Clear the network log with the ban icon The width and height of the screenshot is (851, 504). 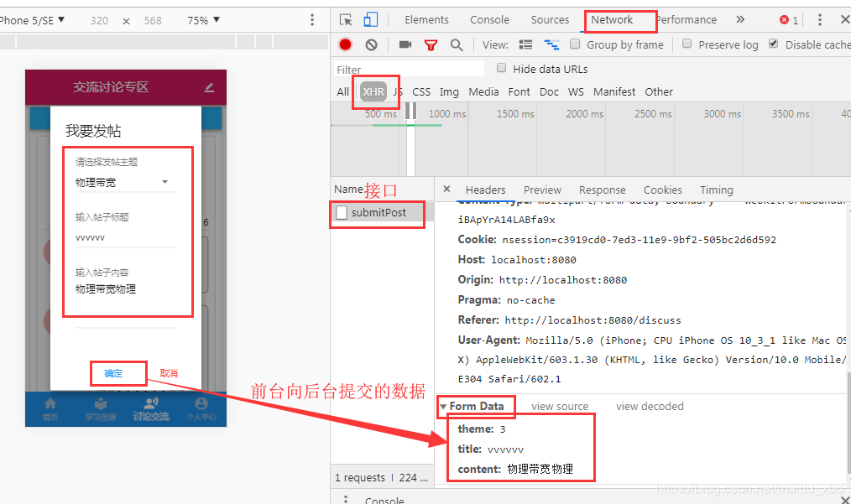tap(371, 45)
